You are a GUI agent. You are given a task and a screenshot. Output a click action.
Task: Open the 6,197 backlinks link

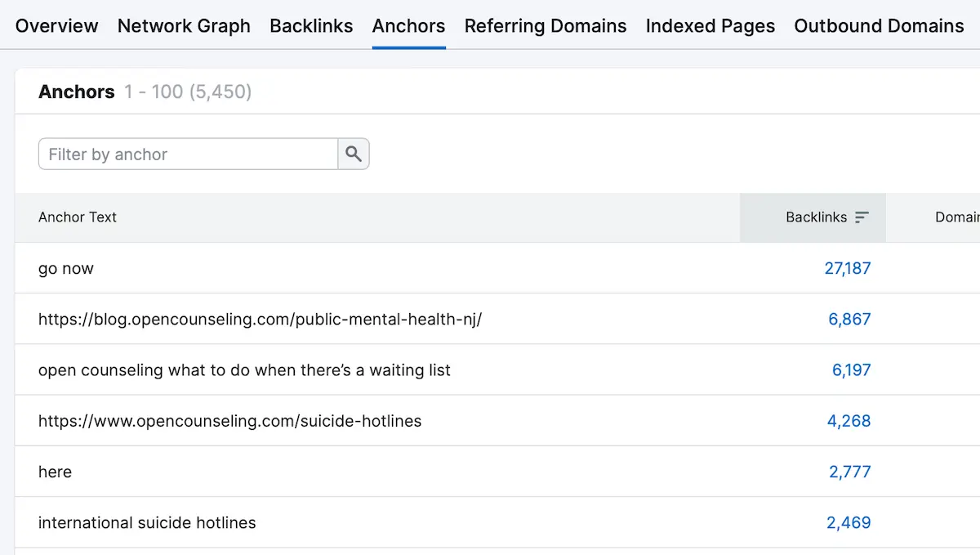(851, 370)
